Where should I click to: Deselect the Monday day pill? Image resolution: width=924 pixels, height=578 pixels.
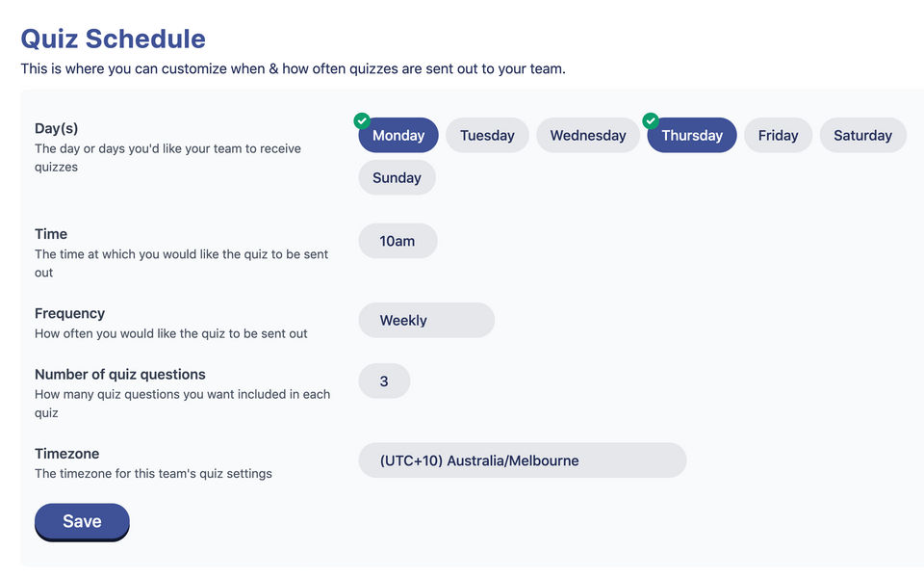(398, 136)
